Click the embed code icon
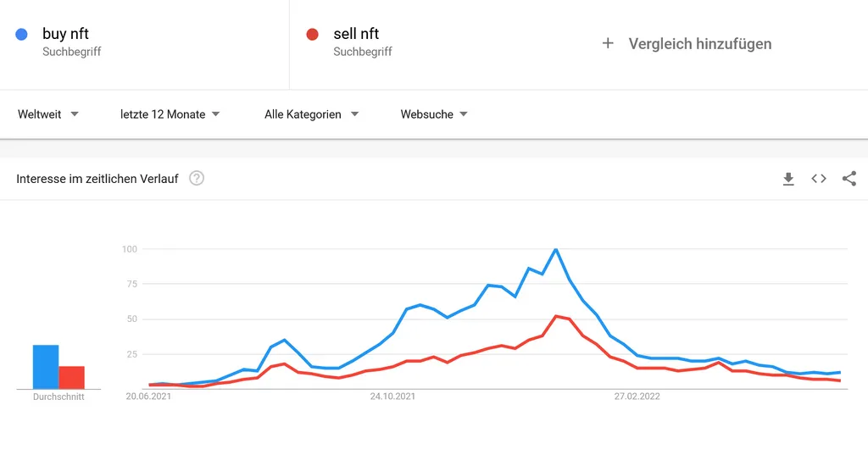 (x=819, y=179)
